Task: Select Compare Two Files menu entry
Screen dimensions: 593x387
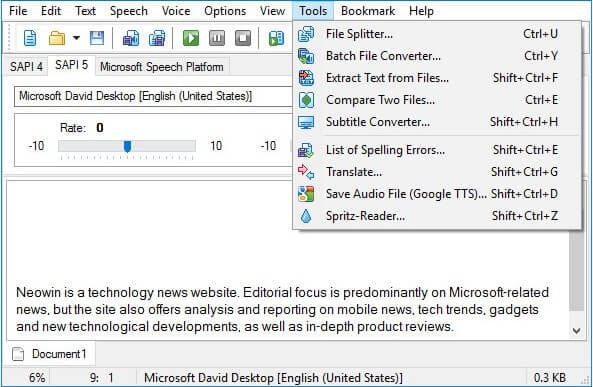Action: coord(437,100)
